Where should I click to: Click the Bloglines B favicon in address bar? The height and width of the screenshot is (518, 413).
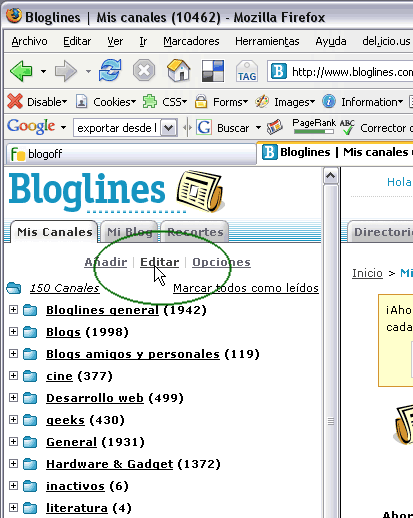pos(279,71)
